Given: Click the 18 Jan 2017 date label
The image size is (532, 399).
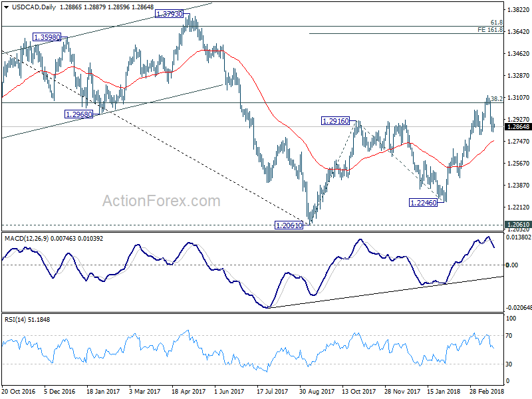Looking at the screenshot, I should point(103,391).
